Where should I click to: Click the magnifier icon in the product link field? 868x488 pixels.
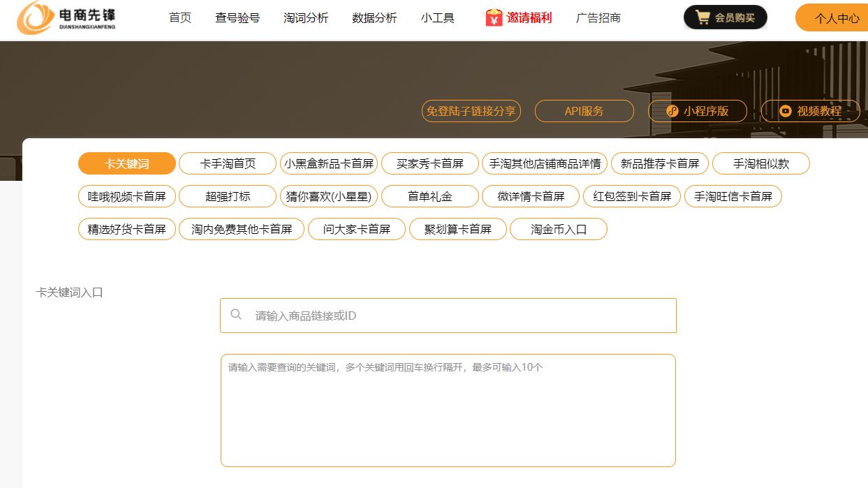(x=236, y=315)
